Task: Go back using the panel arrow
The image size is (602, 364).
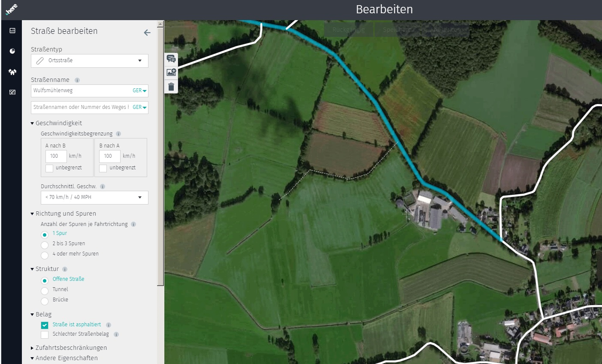Action: [147, 33]
